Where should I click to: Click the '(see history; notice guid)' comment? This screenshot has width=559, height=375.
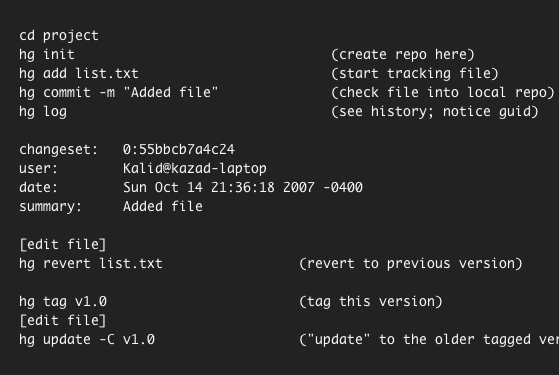point(435,112)
